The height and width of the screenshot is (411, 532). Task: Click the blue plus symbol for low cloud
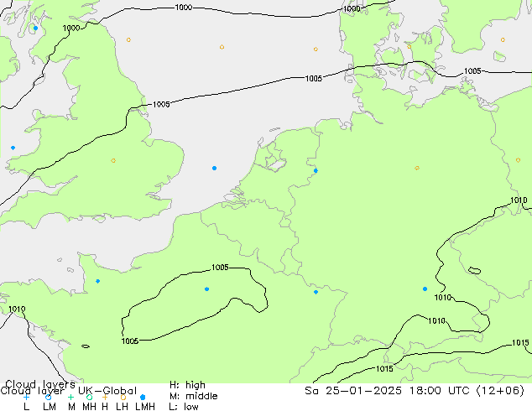(26, 397)
